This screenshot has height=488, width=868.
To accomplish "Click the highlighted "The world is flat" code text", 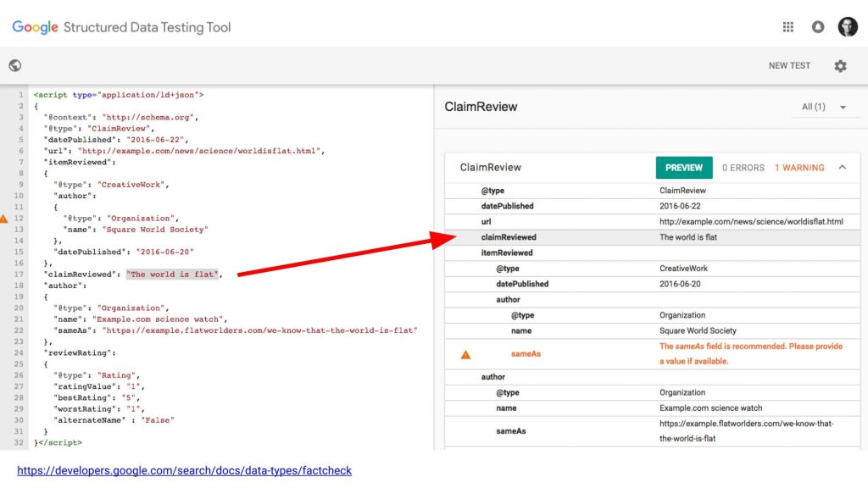I will click(172, 274).
